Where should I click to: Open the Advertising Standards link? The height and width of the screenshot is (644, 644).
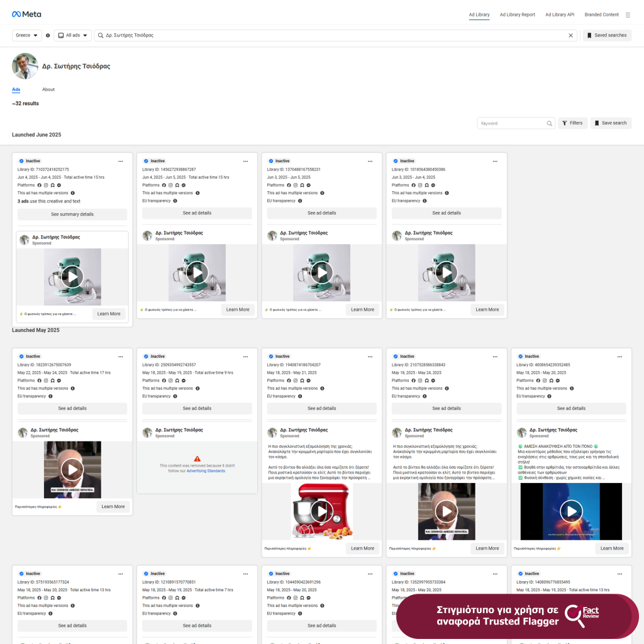206,470
